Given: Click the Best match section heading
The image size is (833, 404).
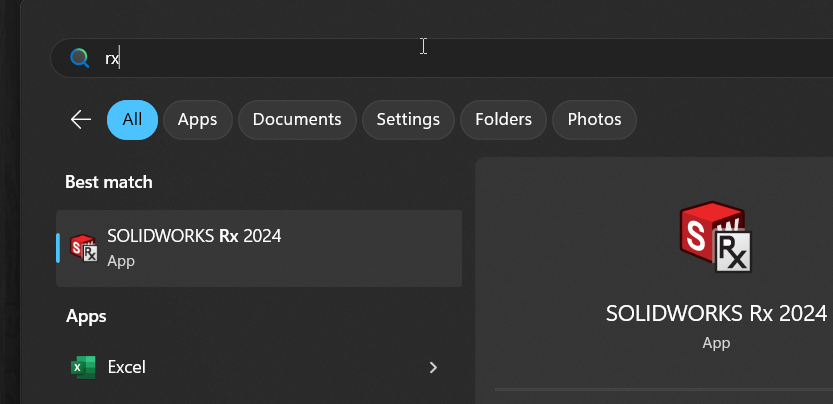Looking at the screenshot, I should [x=109, y=182].
